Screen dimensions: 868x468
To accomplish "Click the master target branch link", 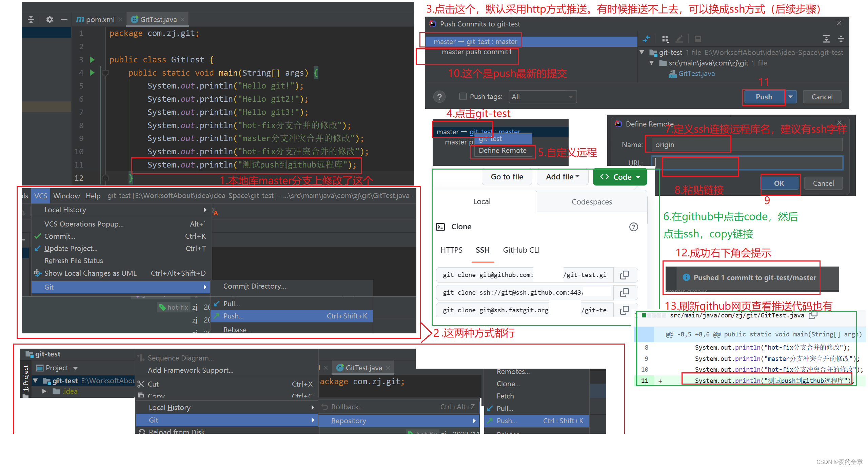I will pos(506,42).
